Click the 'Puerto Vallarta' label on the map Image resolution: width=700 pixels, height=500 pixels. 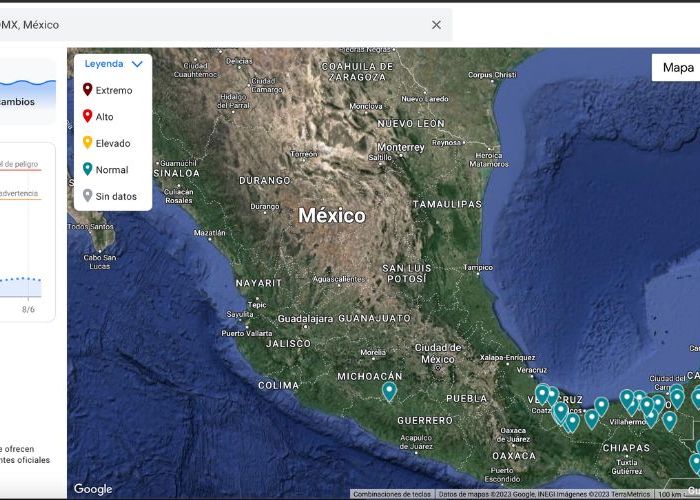tap(246, 333)
